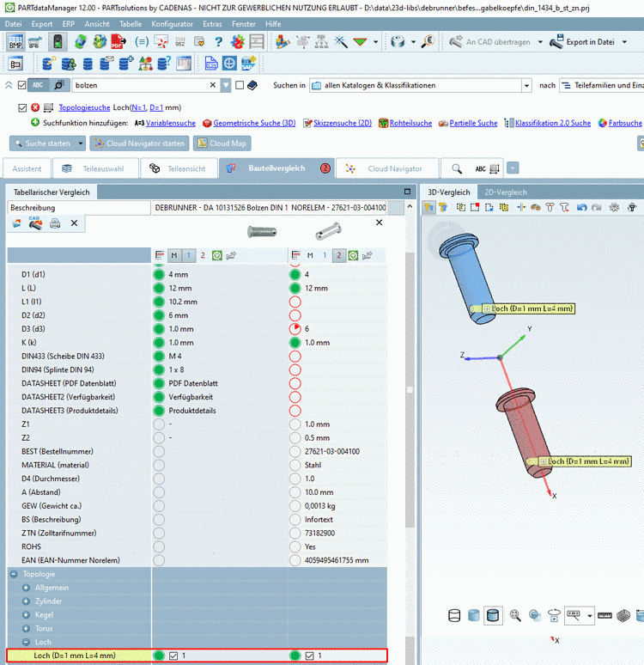Screen dimensions: 644x665
Task: Click green plus Suchfunktion hinzufügen icon
Action: 35,123
